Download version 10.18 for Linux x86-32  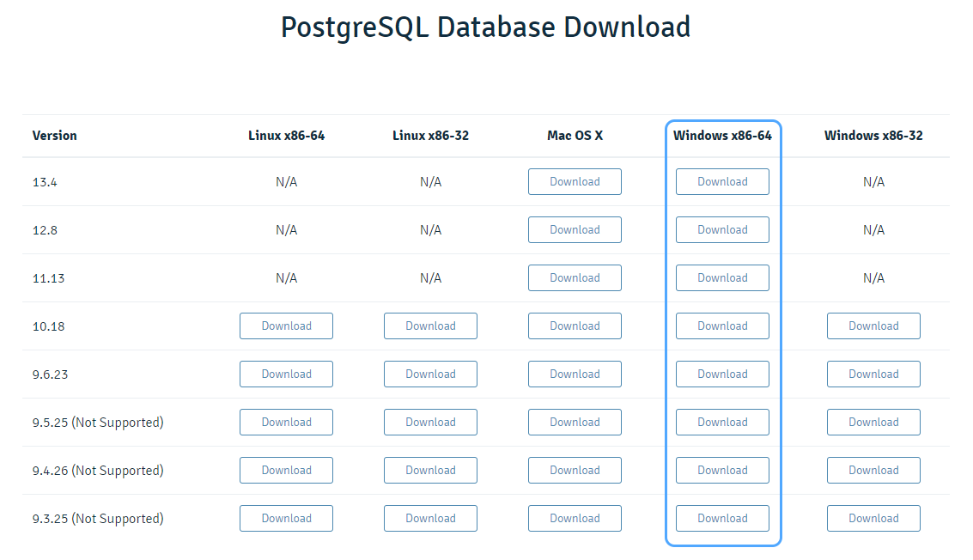click(x=430, y=326)
